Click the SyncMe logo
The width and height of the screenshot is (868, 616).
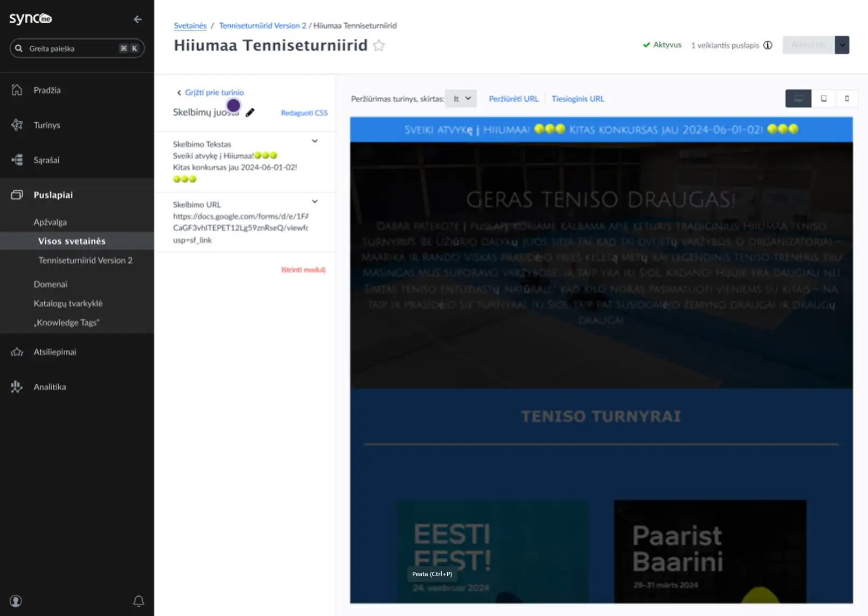(x=31, y=19)
